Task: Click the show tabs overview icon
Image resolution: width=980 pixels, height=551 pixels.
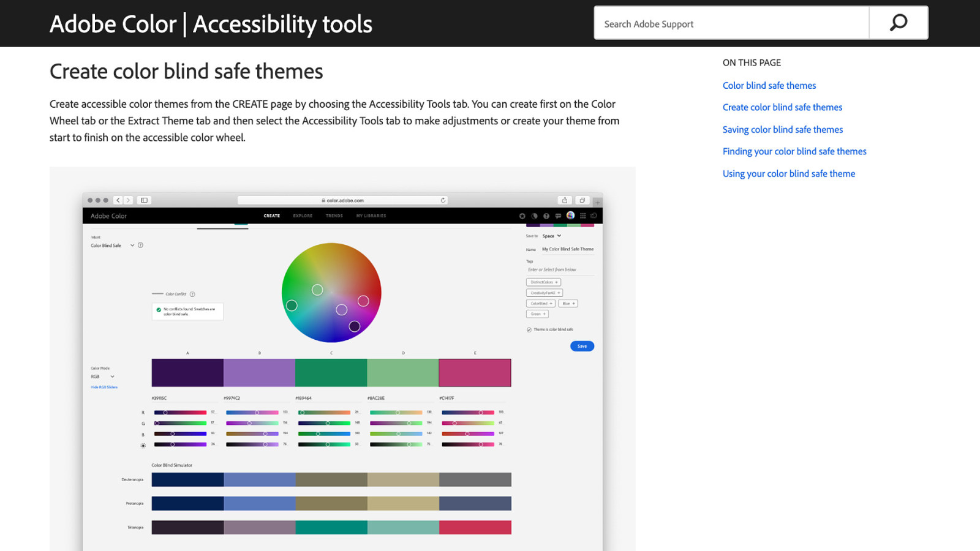Action: point(582,200)
